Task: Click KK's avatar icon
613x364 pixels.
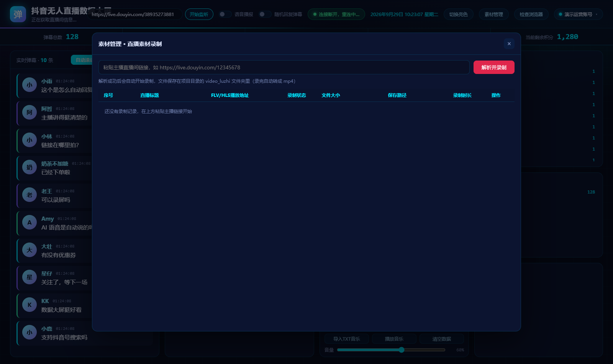Action: point(30,305)
